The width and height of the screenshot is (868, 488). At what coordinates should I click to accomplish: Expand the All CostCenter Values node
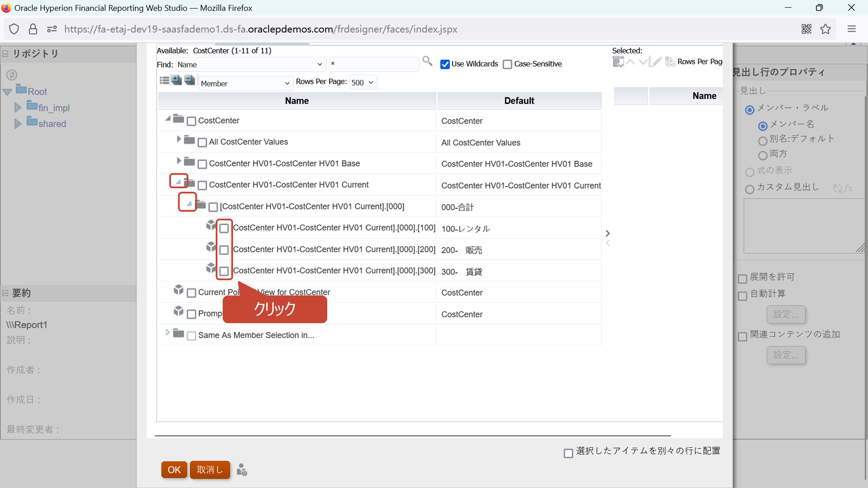pyautogui.click(x=178, y=139)
